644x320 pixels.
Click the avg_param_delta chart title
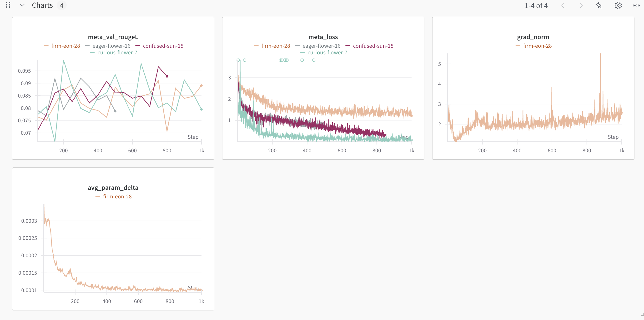click(x=113, y=188)
